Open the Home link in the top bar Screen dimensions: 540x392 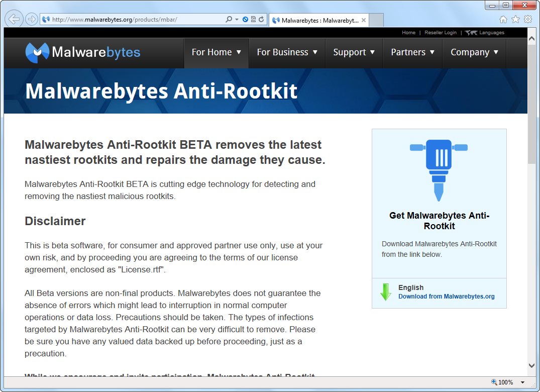click(408, 32)
